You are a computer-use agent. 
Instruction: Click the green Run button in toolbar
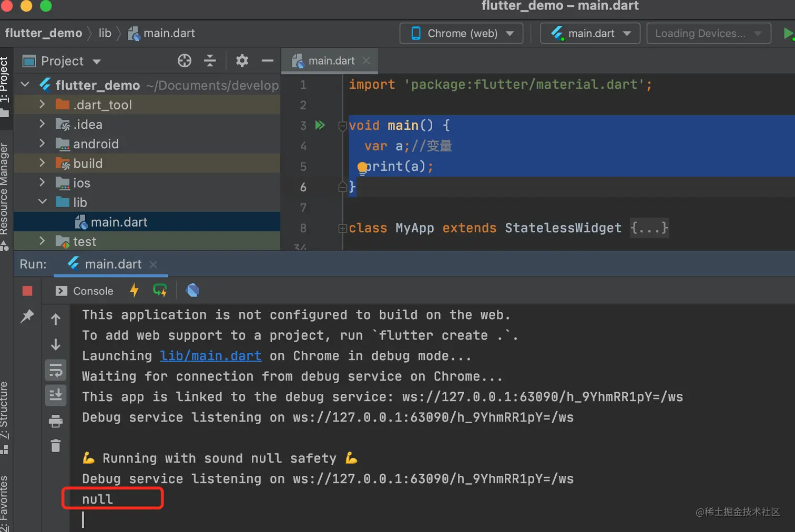[788, 33]
